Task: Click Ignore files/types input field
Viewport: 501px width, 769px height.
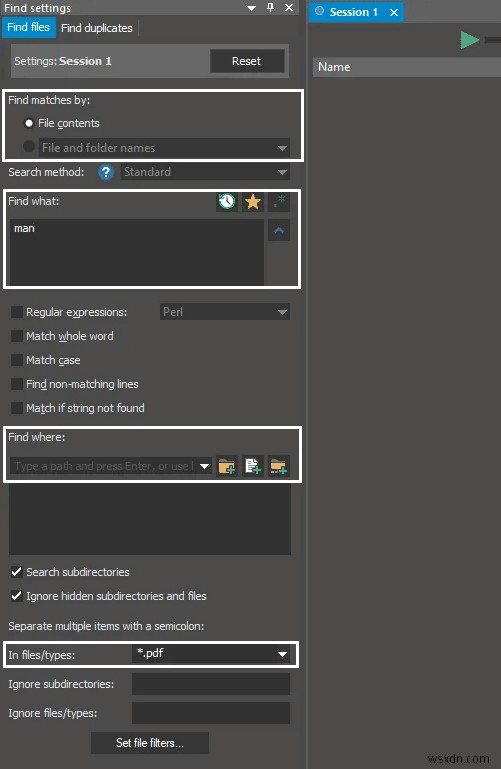Action: [211, 713]
